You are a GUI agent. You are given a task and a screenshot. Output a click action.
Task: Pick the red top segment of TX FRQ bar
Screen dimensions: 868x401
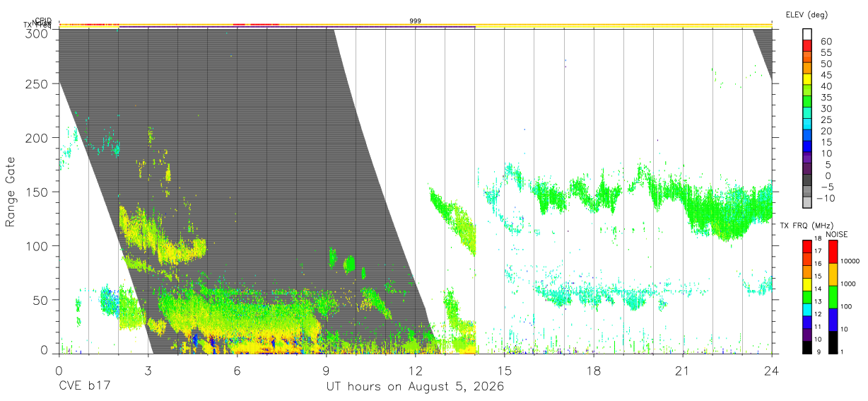pyautogui.click(x=807, y=245)
